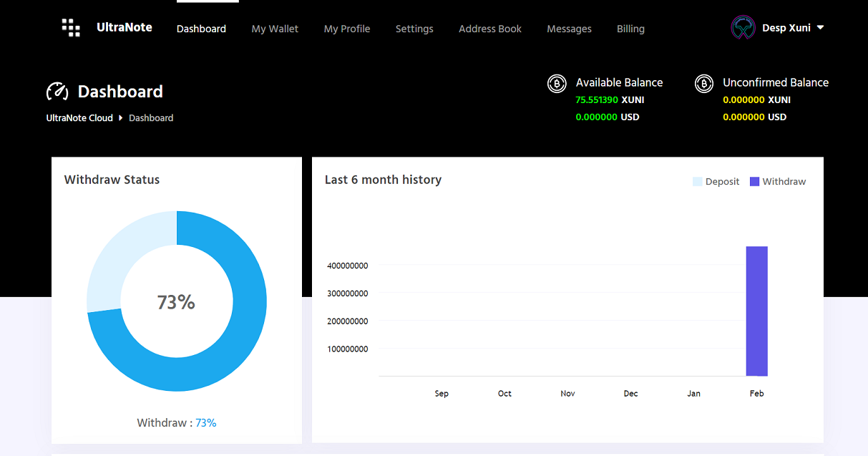Select the Unconfirmed Balance USD value

click(x=754, y=117)
